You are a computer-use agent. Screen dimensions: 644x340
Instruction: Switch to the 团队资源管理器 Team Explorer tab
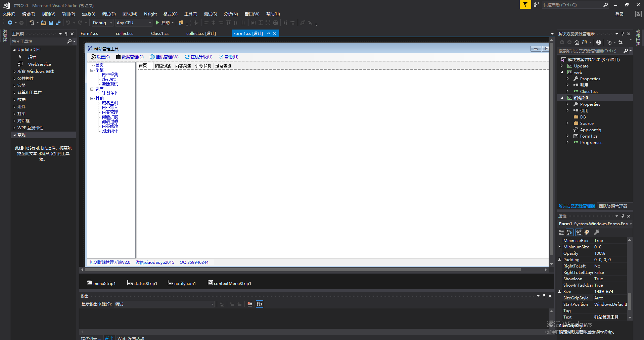[613, 206]
